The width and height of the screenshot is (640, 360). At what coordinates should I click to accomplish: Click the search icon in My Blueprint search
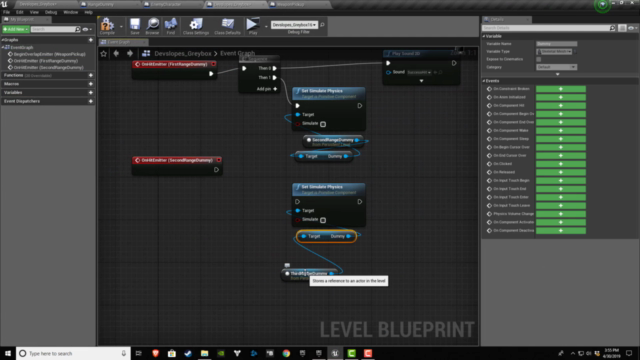[x=78, y=29]
